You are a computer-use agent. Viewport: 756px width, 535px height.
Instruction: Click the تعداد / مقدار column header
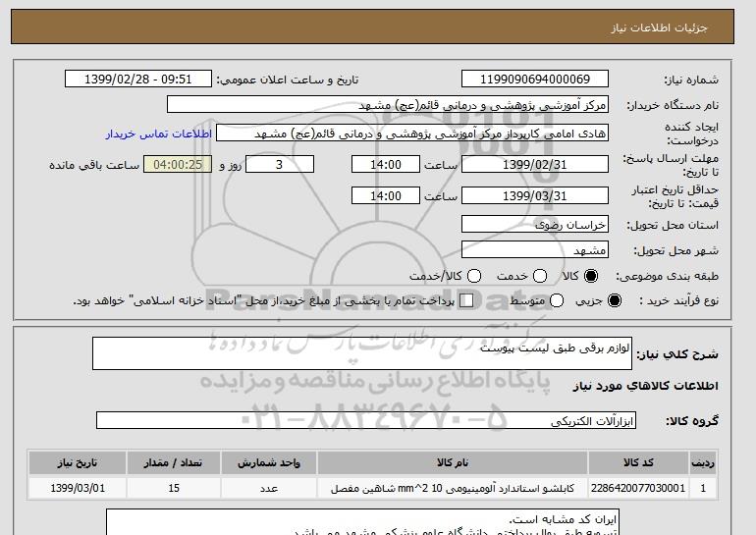point(174,462)
